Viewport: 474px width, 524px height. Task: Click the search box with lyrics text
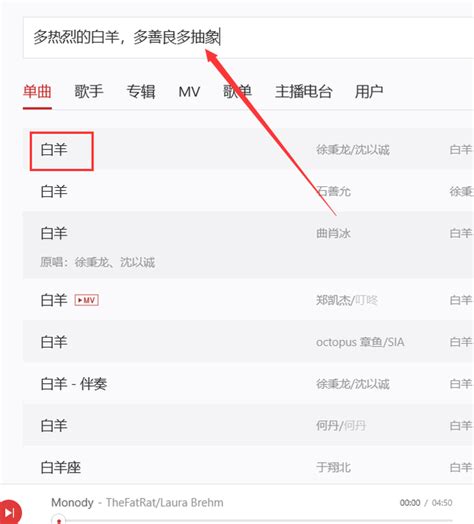(248, 37)
